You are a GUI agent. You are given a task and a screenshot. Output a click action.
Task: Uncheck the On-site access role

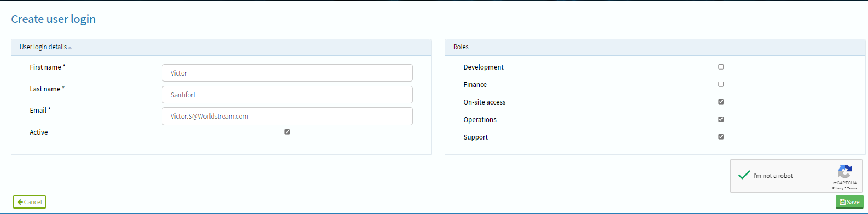click(x=721, y=102)
